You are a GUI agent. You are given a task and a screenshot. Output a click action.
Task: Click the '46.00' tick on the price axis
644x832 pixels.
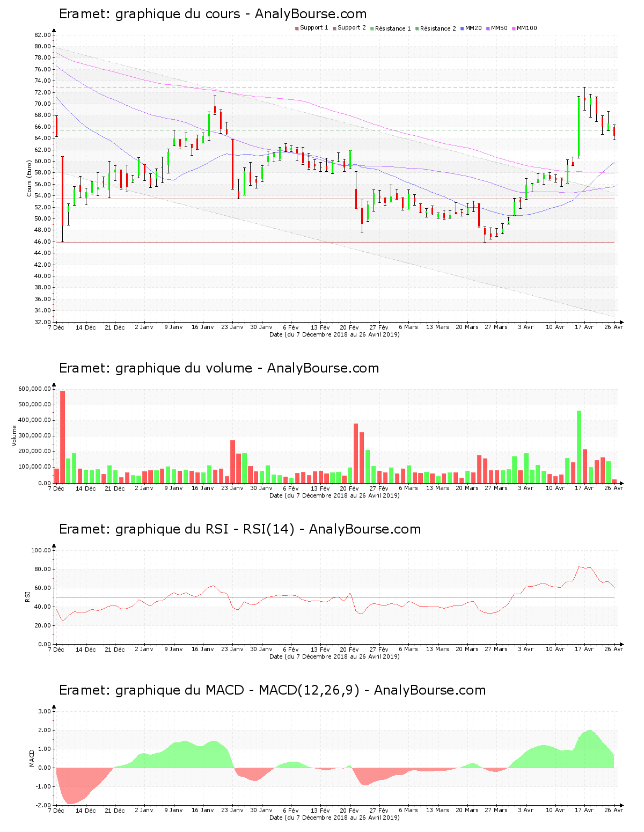(42, 242)
